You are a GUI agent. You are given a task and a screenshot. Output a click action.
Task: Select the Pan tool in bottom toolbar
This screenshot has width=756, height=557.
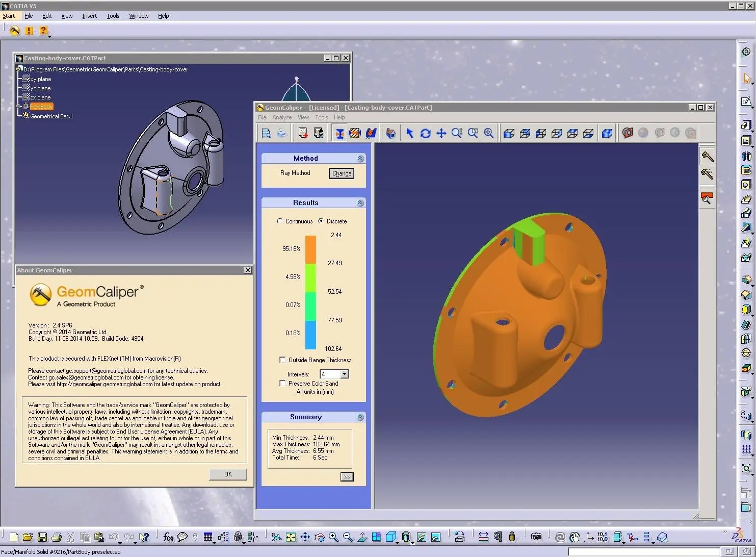tap(305, 537)
